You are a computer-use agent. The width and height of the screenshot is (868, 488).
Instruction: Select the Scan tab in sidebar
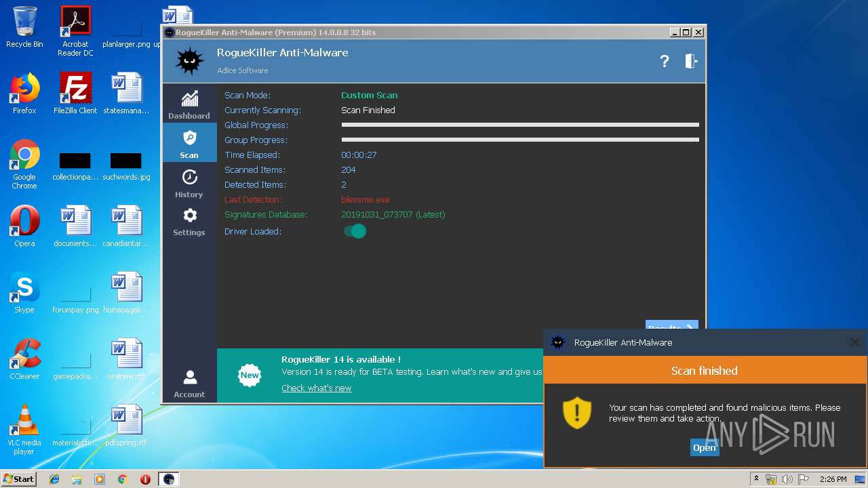[x=189, y=143]
